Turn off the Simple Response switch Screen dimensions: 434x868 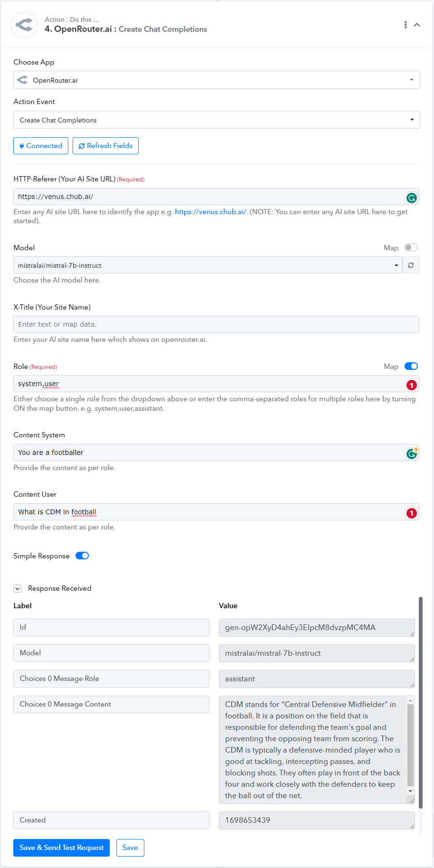[82, 556]
